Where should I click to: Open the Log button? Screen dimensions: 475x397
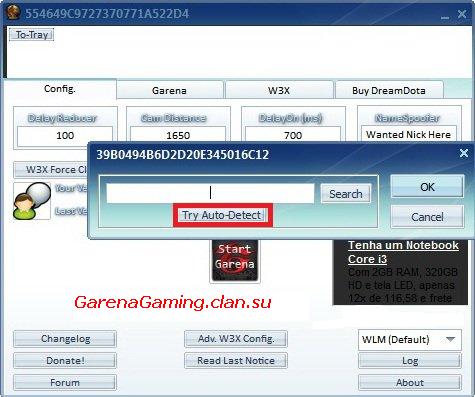click(410, 361)
